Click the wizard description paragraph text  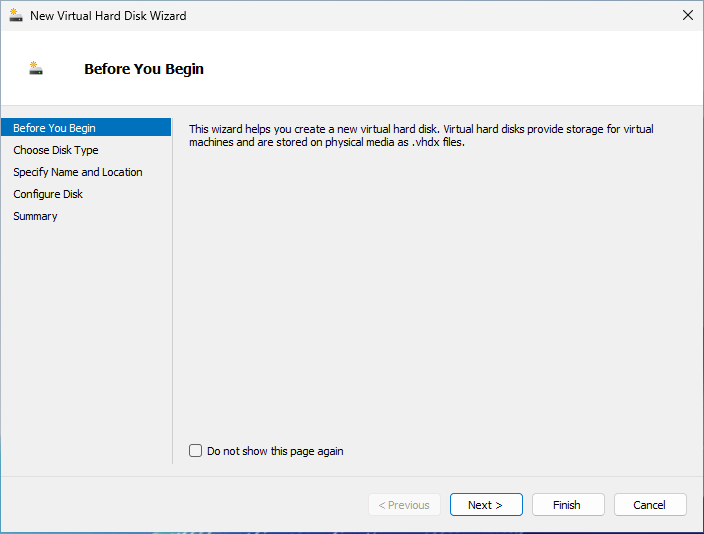click(420, 136)
